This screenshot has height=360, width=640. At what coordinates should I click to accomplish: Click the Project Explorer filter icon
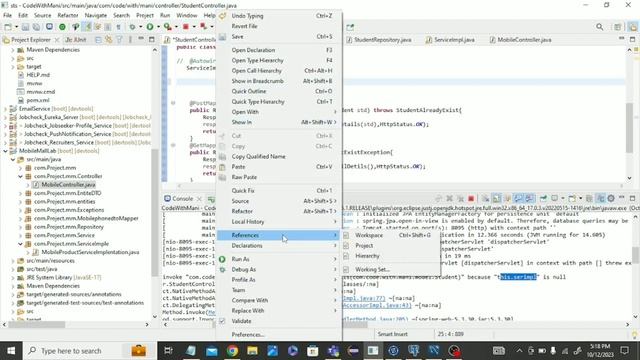pyautogui.click(x=119, y=40)
